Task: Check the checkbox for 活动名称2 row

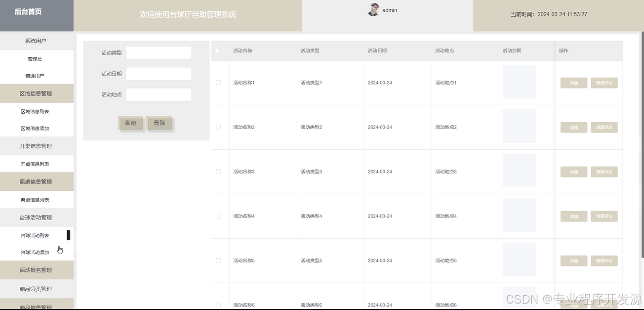Action: (x=218, y=127)
